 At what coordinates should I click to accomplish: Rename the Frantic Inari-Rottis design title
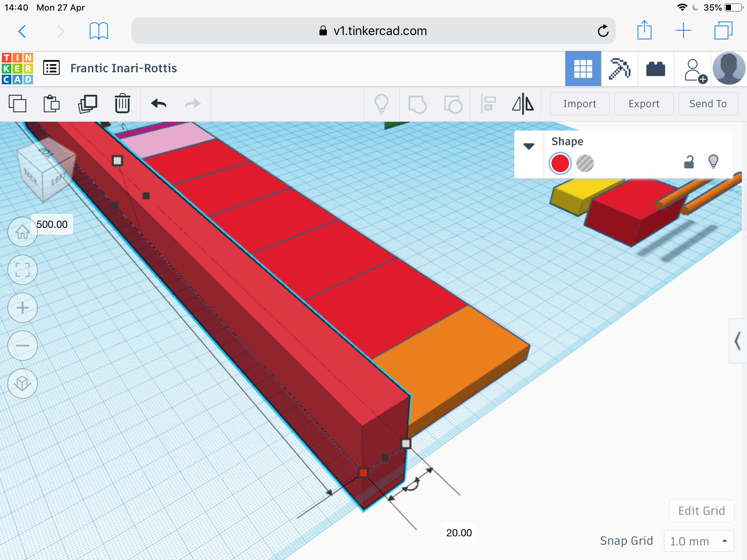click(x=123, y=68)
